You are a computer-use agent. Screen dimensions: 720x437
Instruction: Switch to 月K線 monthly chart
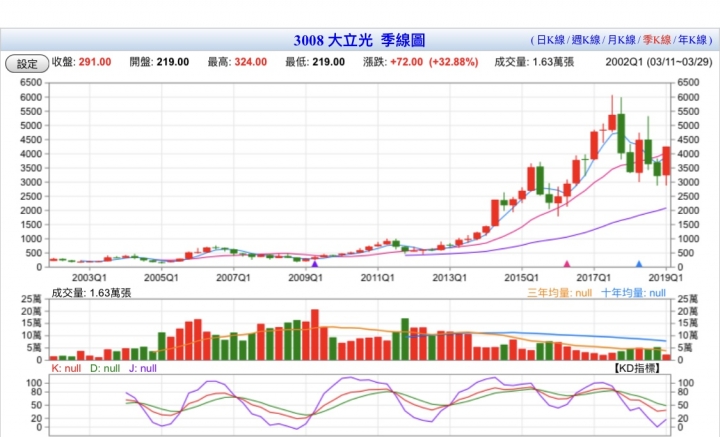click(621, 40)
